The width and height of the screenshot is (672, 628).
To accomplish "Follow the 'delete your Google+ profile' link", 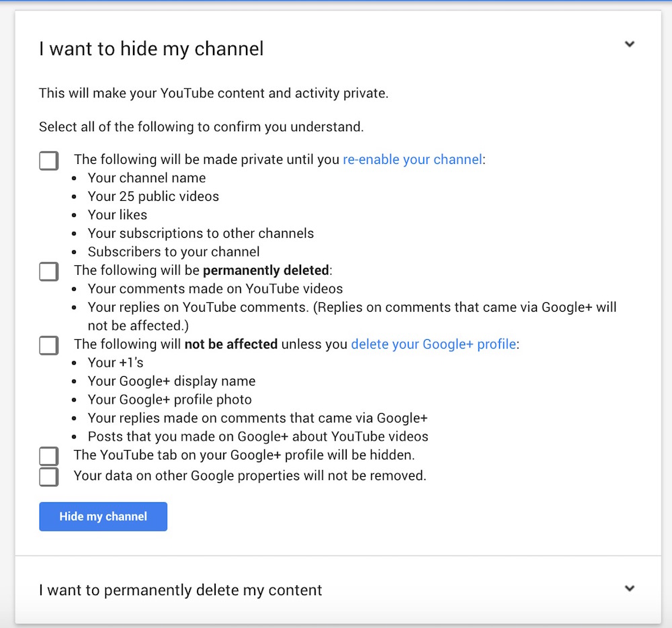I will tap(433, 345).
